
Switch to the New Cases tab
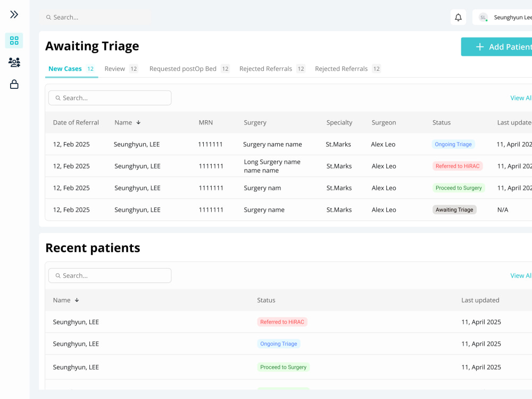click(71, 69)
